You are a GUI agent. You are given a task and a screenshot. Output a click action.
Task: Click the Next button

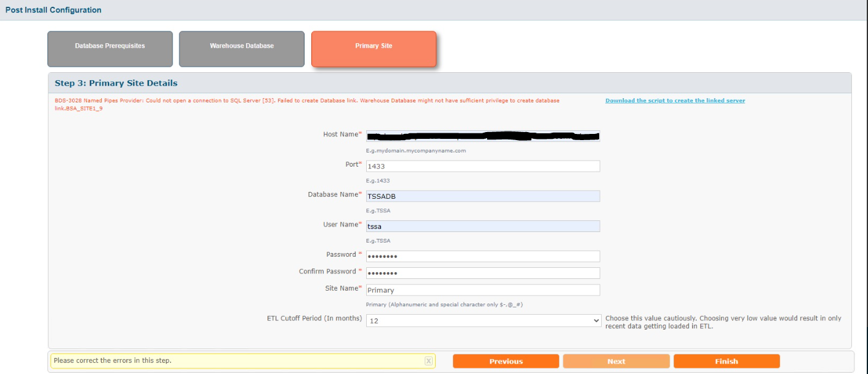coord(616,362)
